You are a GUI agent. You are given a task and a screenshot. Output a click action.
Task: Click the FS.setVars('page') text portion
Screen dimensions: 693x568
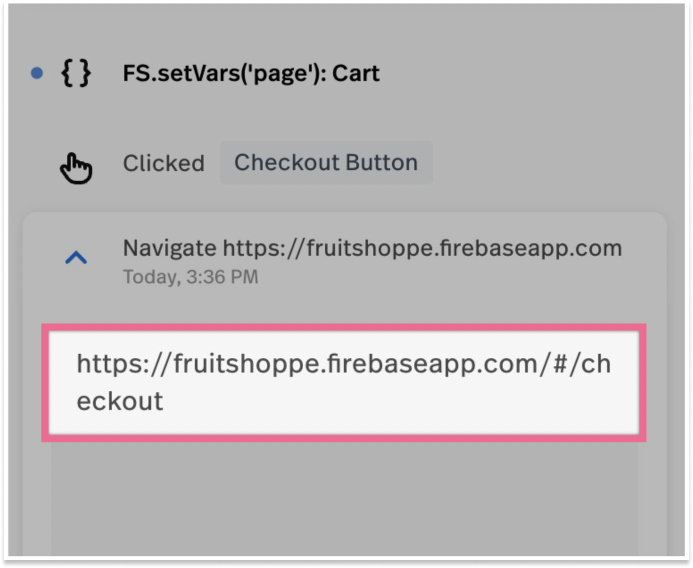tap(225, 73)
